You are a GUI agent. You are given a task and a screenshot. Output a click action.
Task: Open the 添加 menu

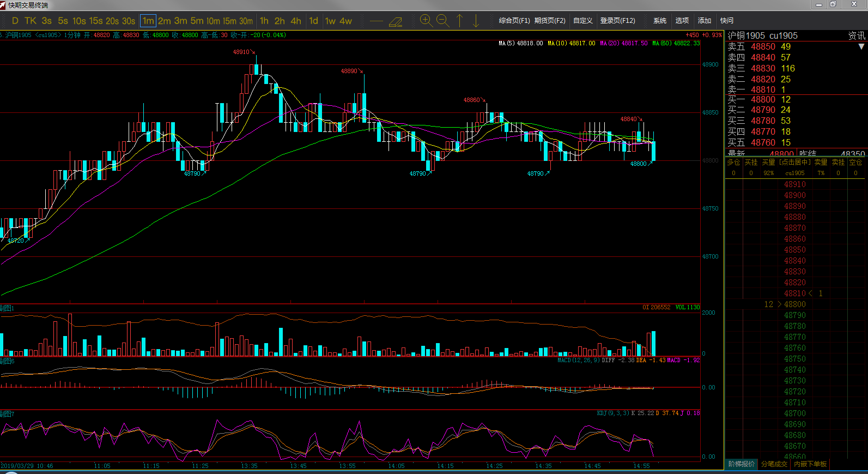pos(705,21)
